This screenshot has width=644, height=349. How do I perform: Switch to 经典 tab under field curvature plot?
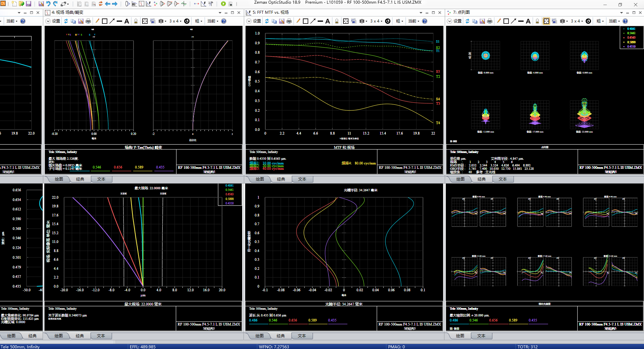point(80,179)
